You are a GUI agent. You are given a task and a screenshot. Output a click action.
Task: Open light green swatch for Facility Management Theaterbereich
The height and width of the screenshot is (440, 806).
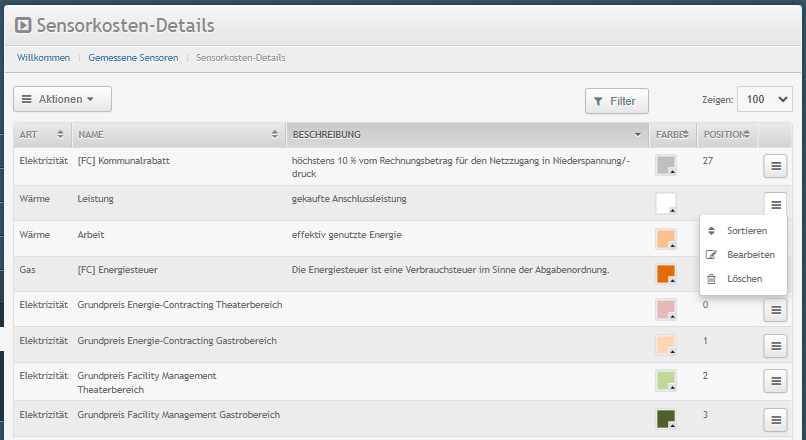coord(666,381)
